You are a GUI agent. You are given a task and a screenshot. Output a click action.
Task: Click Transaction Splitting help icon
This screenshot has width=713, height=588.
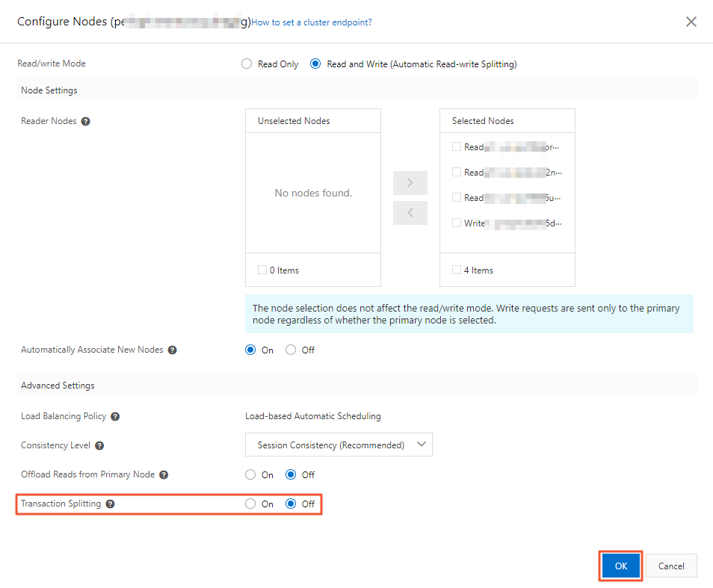111,504
